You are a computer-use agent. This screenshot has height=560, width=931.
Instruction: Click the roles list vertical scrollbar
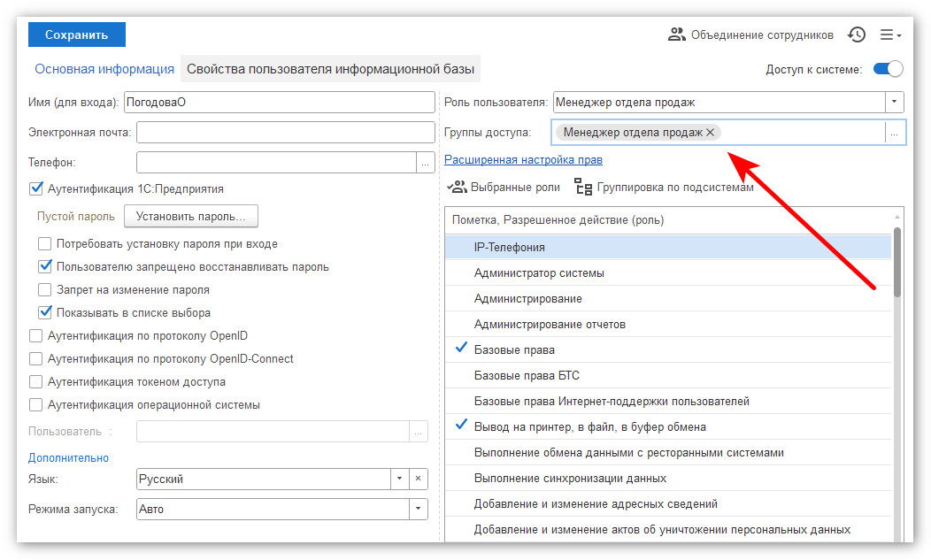click(897, 262)
